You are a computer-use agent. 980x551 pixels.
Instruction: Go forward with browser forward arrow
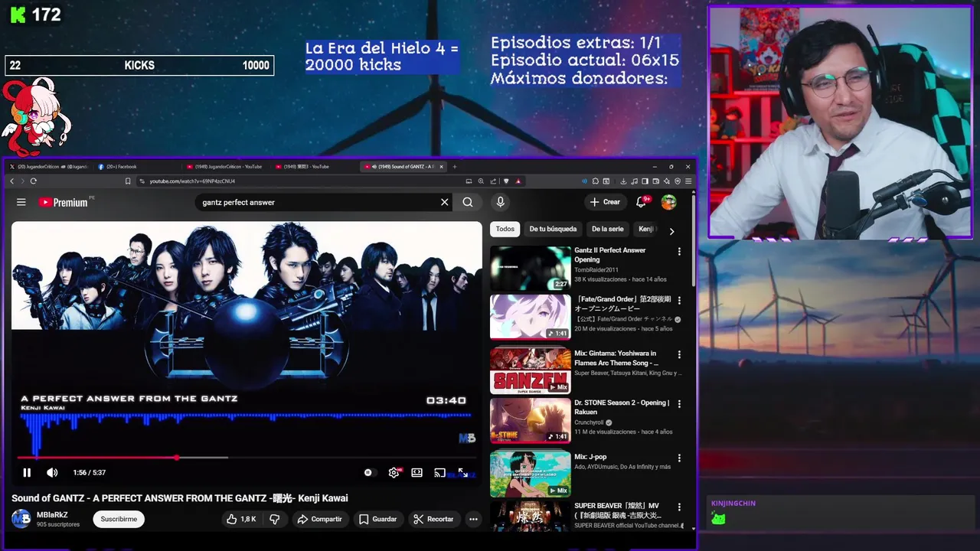21,181
